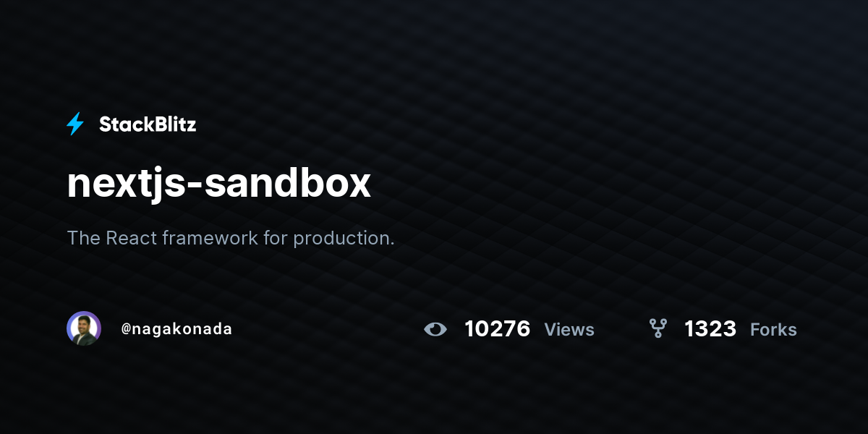
Task: Click the word production in the description
Action: (x=344, y=239)
